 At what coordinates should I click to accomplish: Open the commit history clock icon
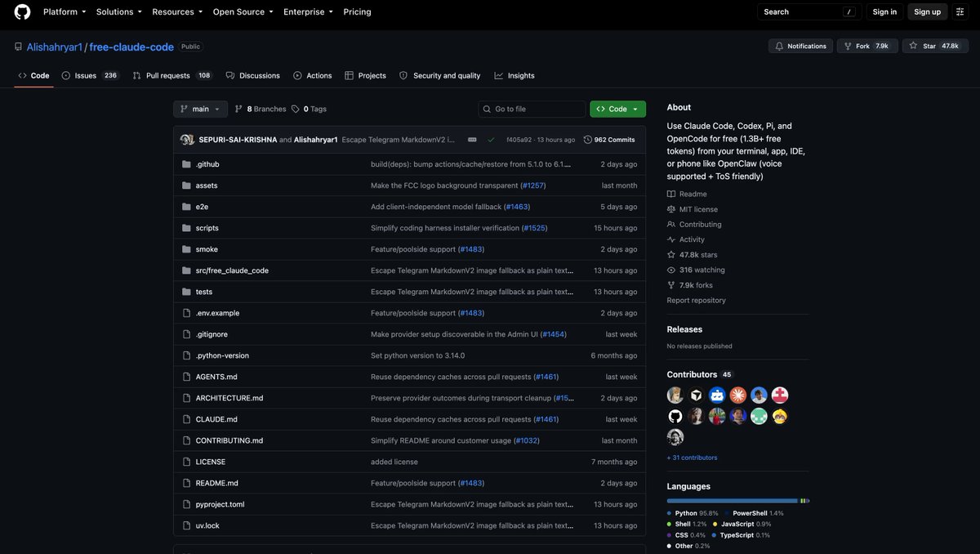pyautogui.click(x=588, y=140)
